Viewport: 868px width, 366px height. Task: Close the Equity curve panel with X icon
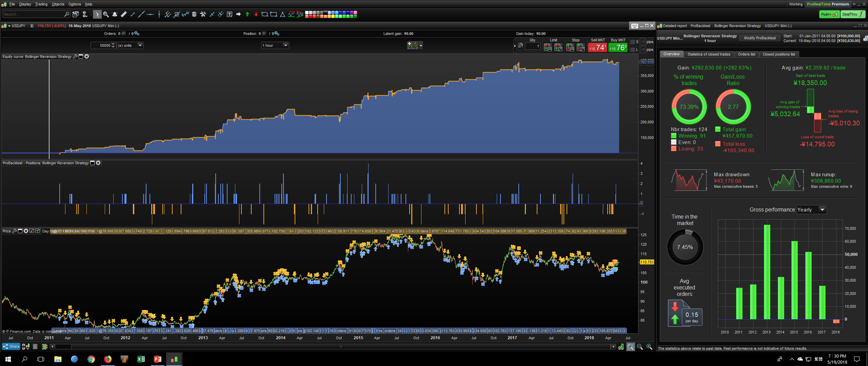tap(87, 56)
